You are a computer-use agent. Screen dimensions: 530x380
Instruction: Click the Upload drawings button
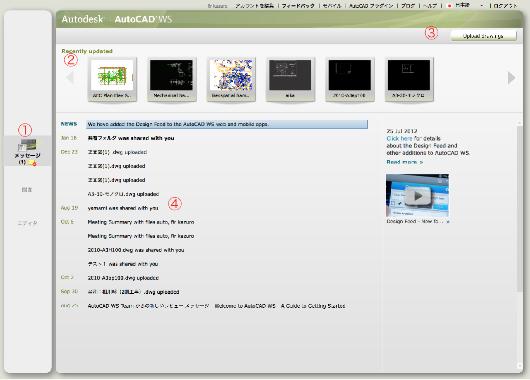coord(483,36)
